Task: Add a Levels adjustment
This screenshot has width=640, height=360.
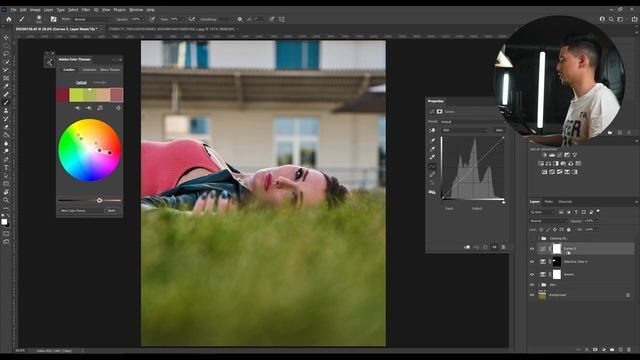Action: pos(552,155)
